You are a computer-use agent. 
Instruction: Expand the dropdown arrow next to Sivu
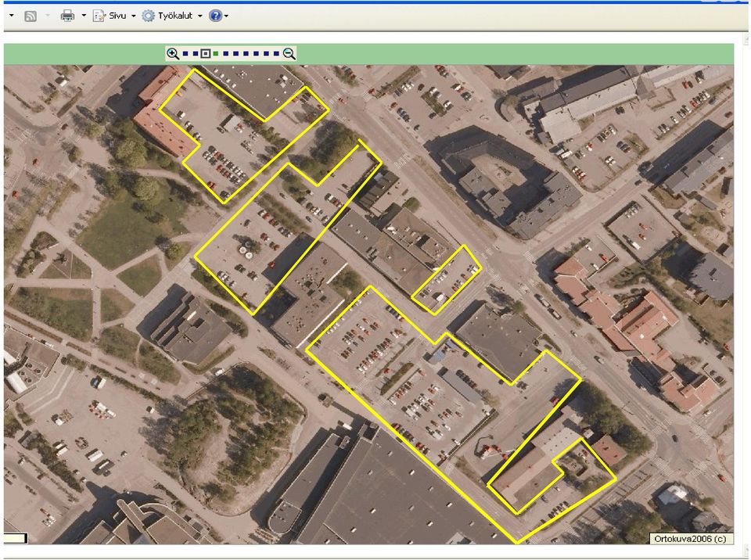[134, 16]
